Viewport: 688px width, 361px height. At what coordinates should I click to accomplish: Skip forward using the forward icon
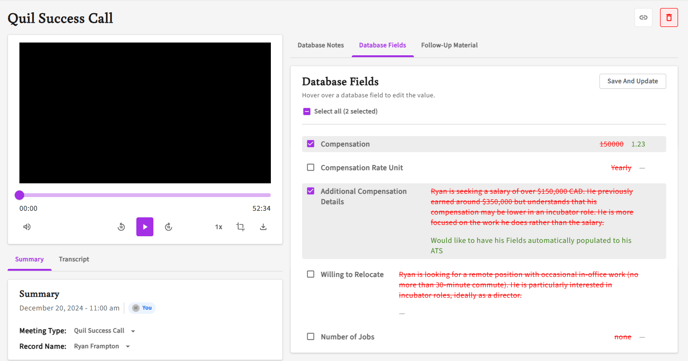tap(168, 227)
